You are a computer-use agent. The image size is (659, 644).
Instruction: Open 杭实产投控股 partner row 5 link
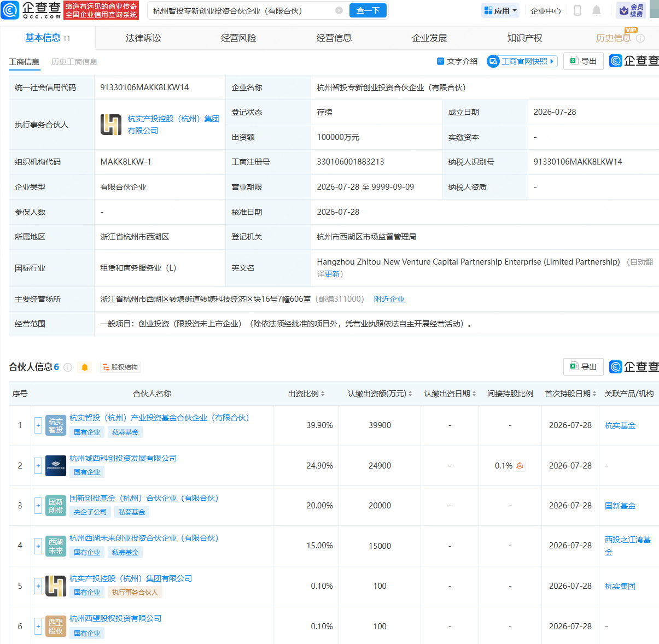[x=131, y=578]
